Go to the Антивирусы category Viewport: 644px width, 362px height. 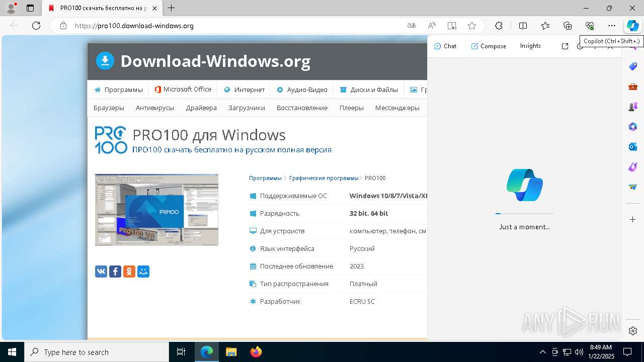click(155, 108)
